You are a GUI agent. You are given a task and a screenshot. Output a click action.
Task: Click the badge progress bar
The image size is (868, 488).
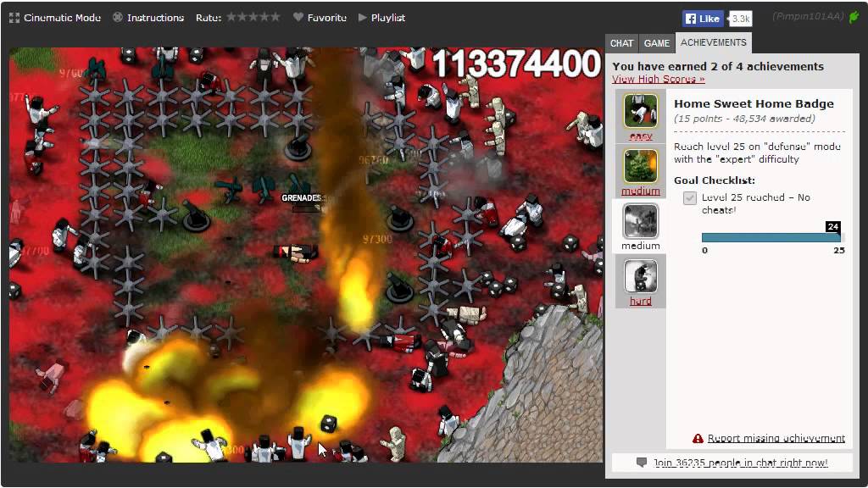pos(771,237)
